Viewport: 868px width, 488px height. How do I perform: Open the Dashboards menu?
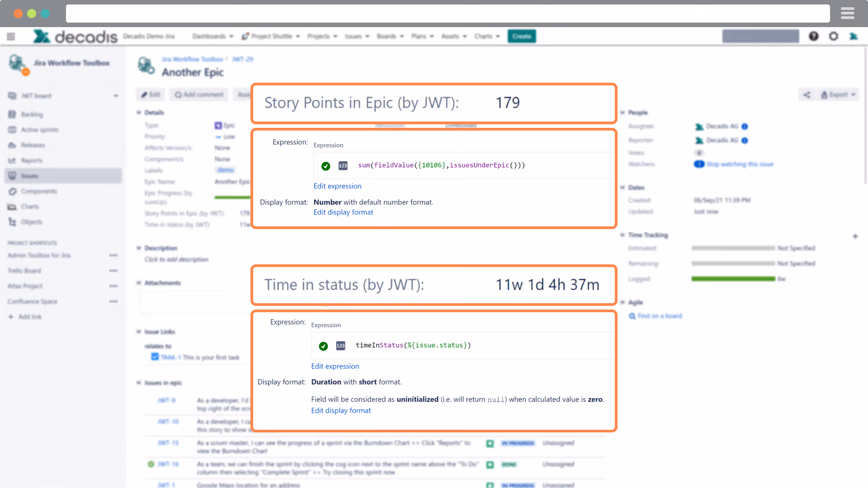pos(212,36)
